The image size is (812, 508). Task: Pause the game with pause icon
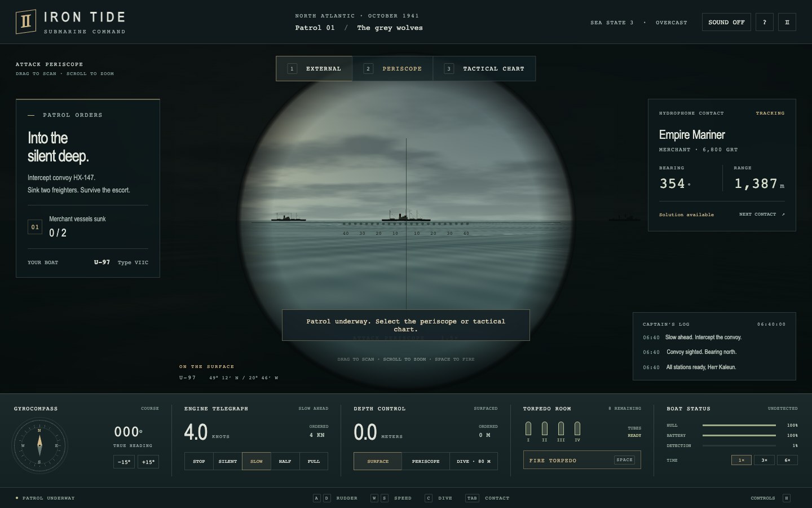(787, 22)
